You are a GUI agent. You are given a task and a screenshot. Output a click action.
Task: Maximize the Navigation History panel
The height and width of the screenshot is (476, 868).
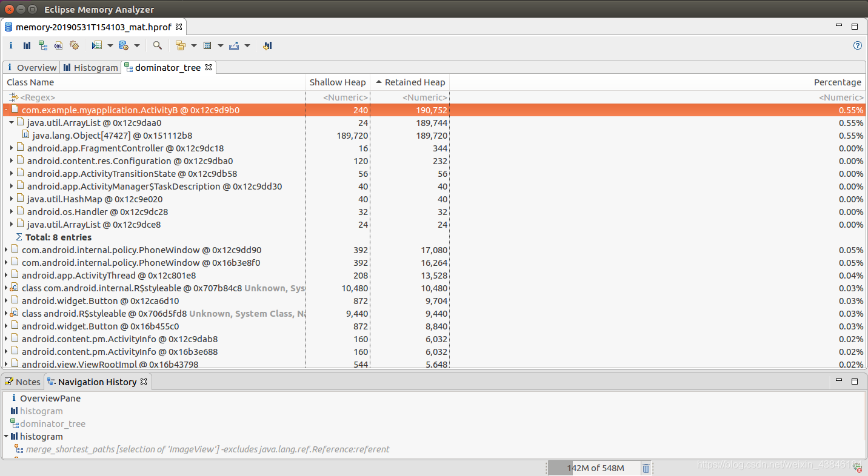click(x=855, y=382)
